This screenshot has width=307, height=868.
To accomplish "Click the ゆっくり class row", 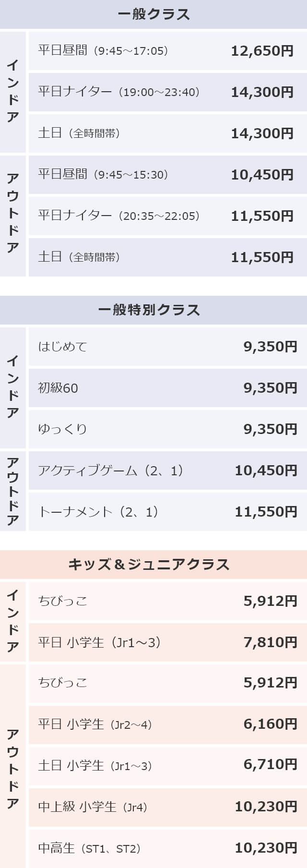I will [168, 429].
